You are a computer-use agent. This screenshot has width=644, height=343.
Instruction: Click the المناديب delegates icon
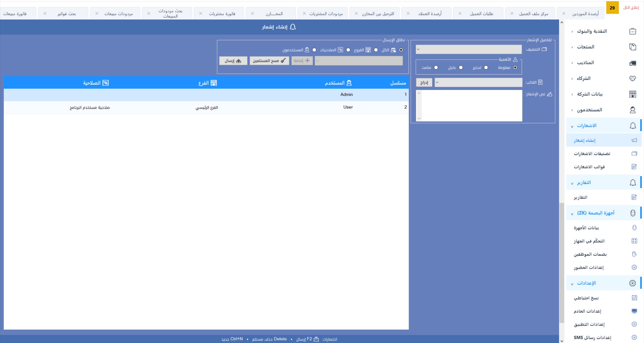(x=632, y=63)
